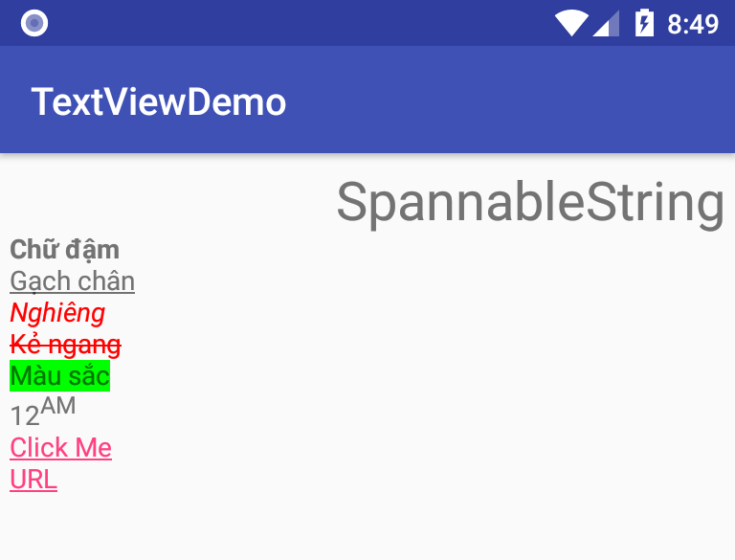The height and width of the screenshot is (560, 735).
Task: Tap the number 12 text
Action: coord(25,416)
